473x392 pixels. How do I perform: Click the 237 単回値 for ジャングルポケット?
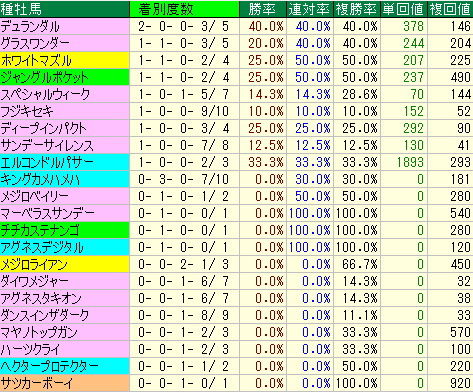414,77
